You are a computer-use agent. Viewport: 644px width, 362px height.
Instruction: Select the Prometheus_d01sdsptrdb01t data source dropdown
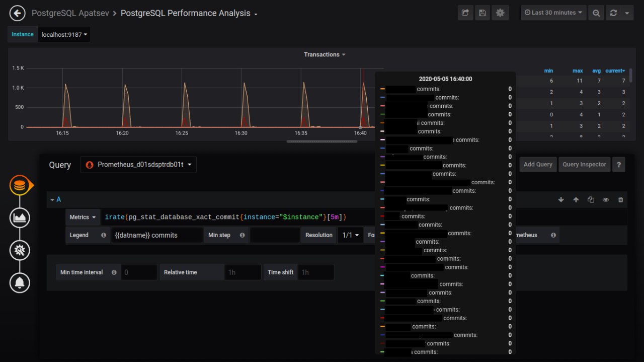tap(138, 165)
